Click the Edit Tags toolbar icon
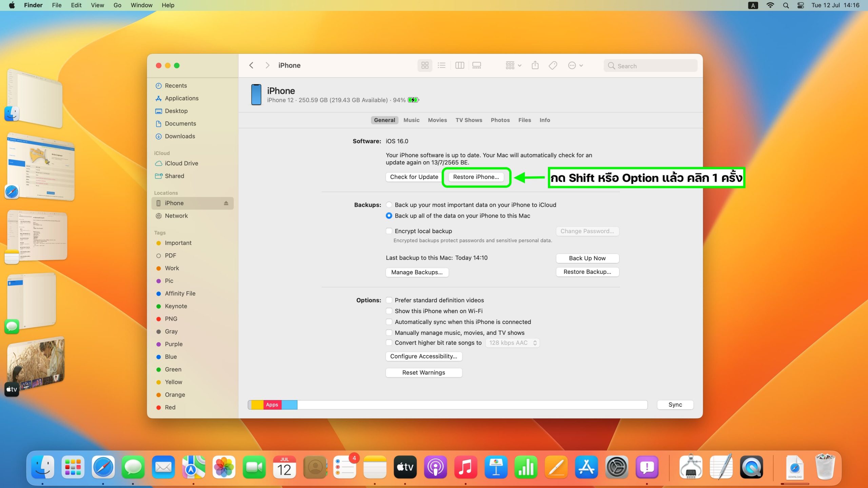This screenshot has width=868, height=488. coord(553,65)
